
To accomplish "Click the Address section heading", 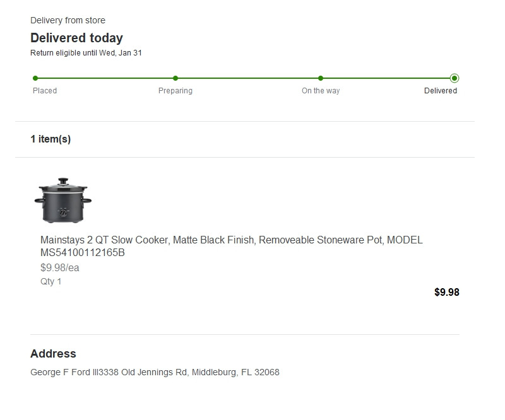I will [53, 354].
